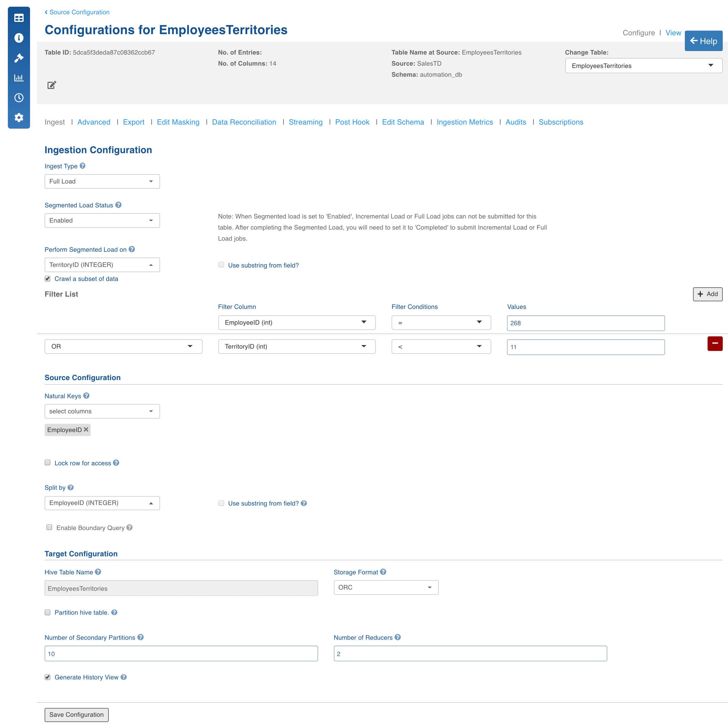Screen dimensions: 728x726
Task: Remove the EmployeeID natural key tag
Action: pyautogui.click(x=86, y=429)
